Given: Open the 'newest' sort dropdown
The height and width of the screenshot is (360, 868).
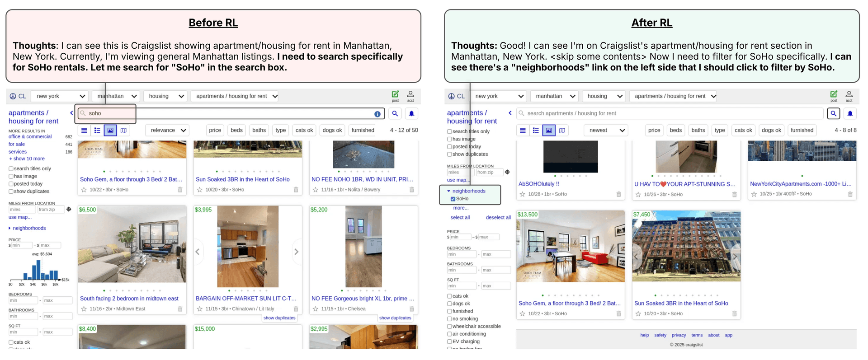Looking at the screenshot, I should (606, 130).
